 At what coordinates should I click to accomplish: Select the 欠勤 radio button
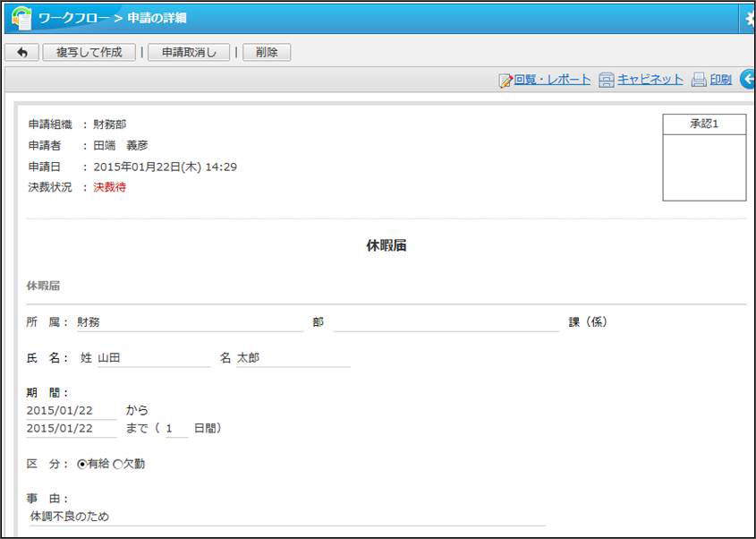pos(117,465)
